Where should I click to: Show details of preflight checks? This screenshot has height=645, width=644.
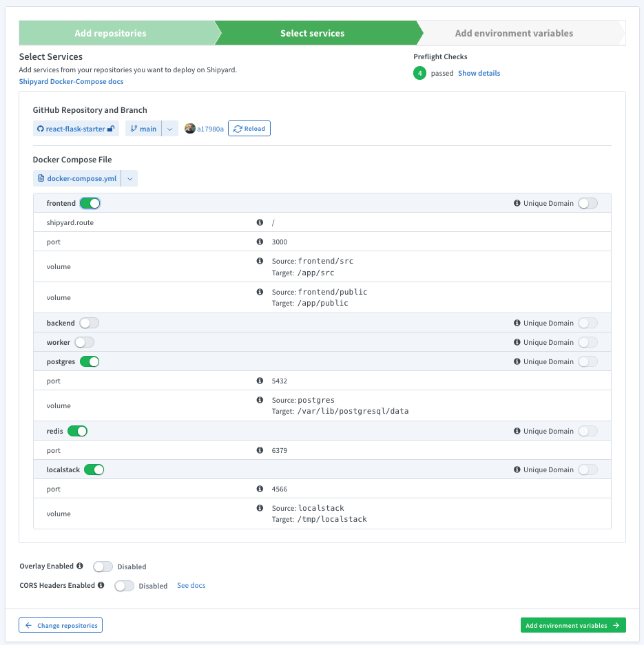[x=479, y=73]
